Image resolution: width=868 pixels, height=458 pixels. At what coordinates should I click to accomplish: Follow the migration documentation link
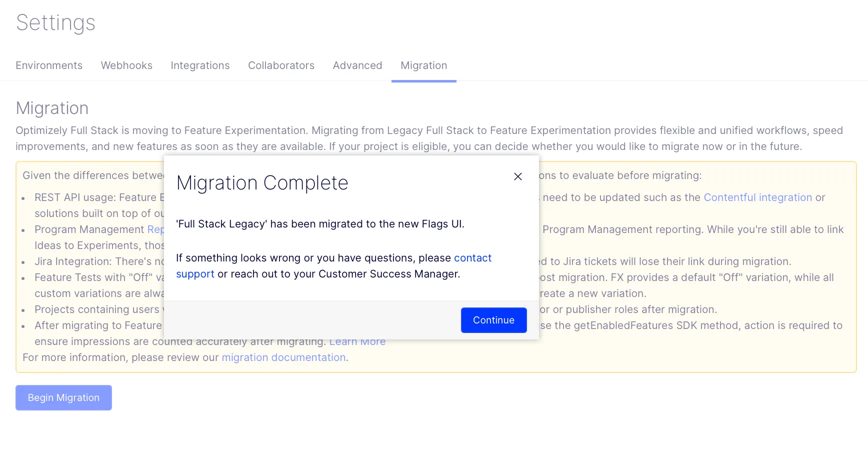pyautogui.click(x=283, y=357)
